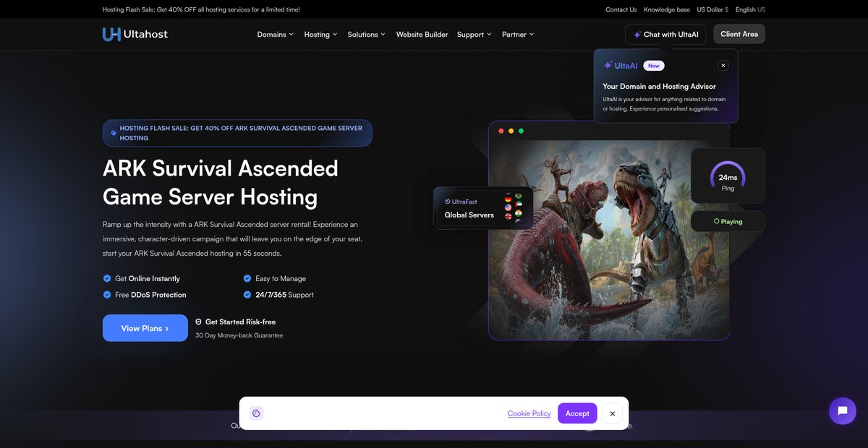Image resolution: width=868 pixels, height=448 pixels.
Task: Click Your Domain and Hosting Advisor heading
Action: 659,86
